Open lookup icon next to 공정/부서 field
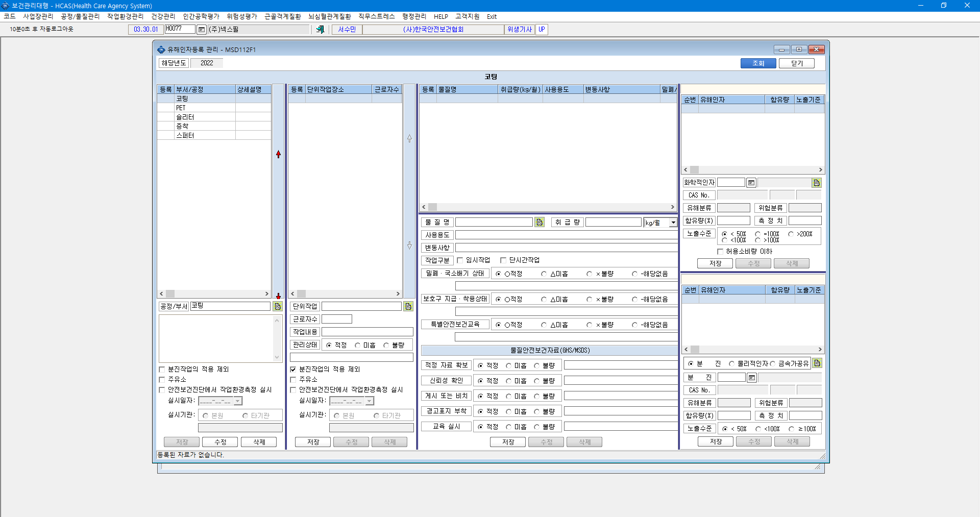 click(278, 306)
